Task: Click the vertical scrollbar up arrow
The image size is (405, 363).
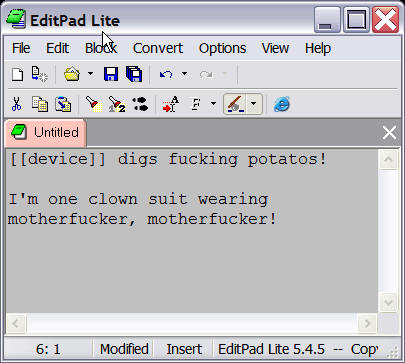Action: 388,160
